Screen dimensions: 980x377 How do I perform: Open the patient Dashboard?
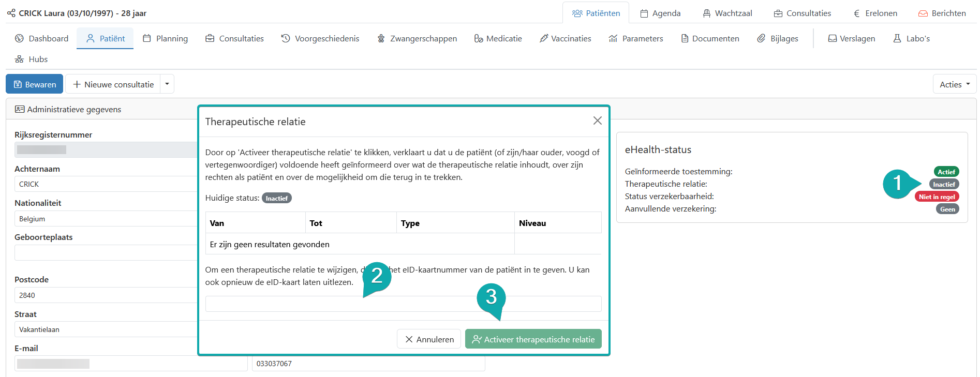(x=41, y=38)
